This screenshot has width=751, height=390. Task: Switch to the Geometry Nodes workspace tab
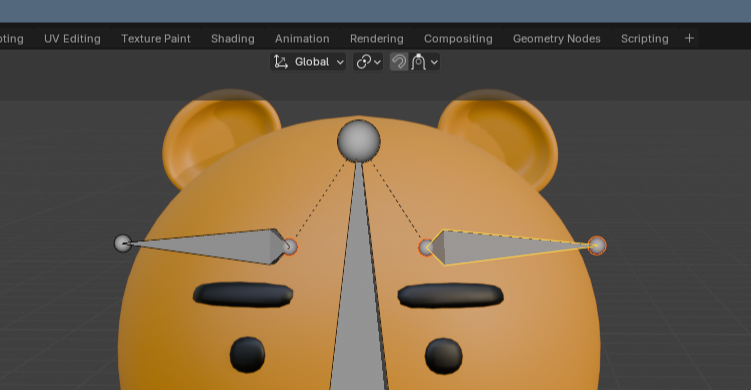click(557, 39)
